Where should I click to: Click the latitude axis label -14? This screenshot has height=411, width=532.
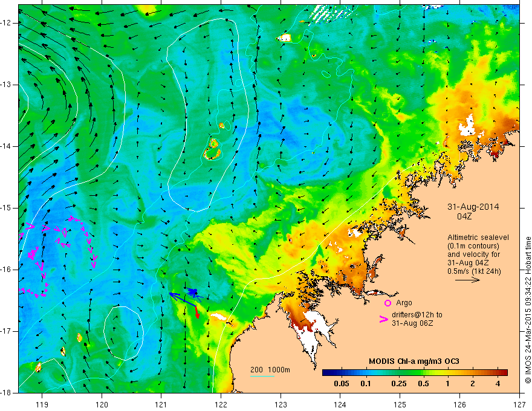pos(7,146)
